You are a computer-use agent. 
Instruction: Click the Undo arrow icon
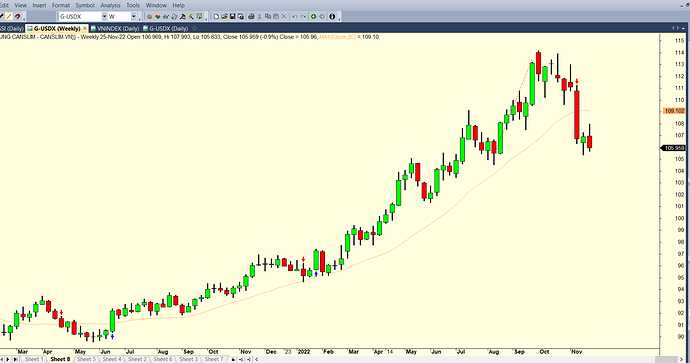pos(295,17)
